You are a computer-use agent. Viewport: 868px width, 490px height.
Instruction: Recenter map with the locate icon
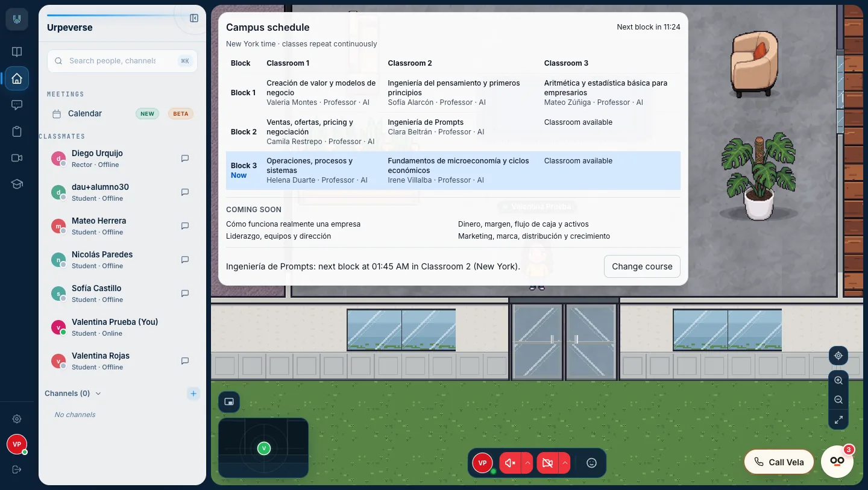[x=838, y=356]
